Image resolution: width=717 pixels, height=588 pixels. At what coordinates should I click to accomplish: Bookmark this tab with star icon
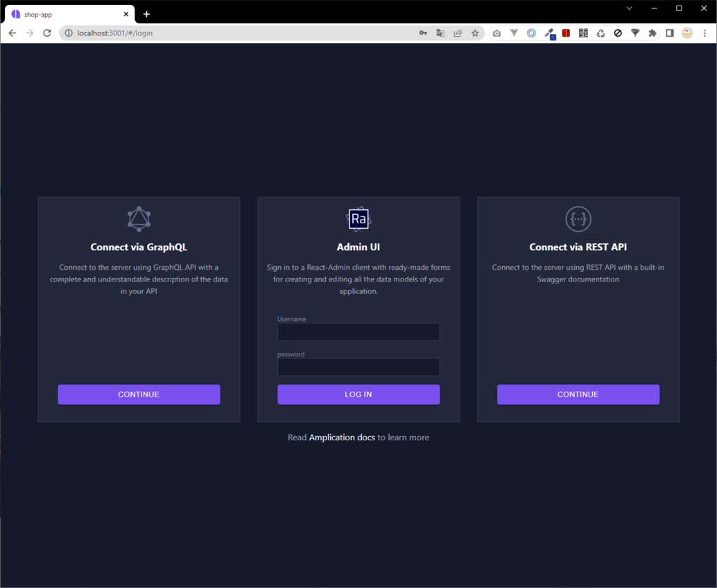click(475, 33)
